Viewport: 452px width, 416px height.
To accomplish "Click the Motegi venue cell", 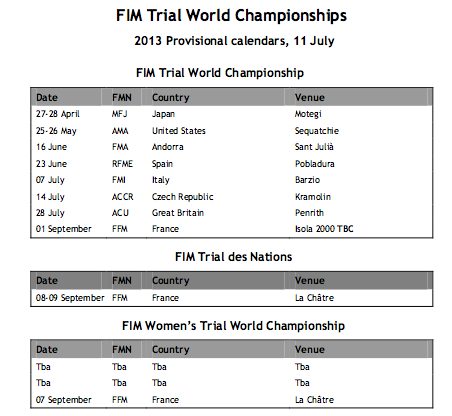I will (308, 114).
